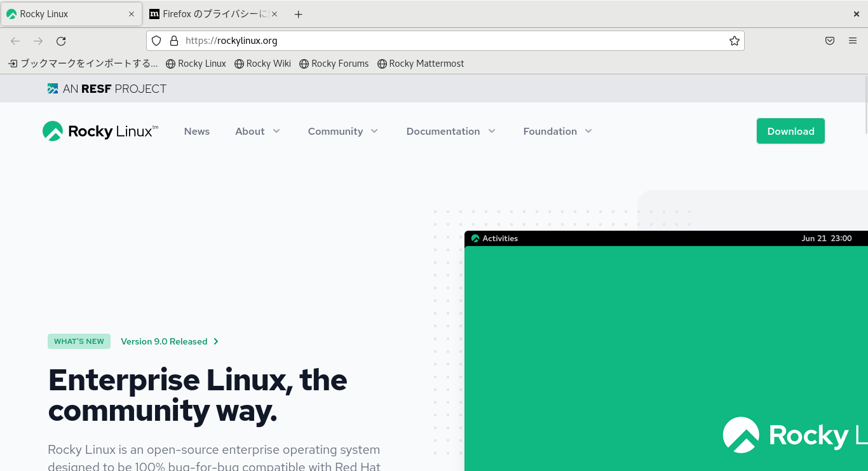Viewport: 868px width, 471px height.
Task: Click the Firefox privacy tab favicon
Action: point(154,14)
